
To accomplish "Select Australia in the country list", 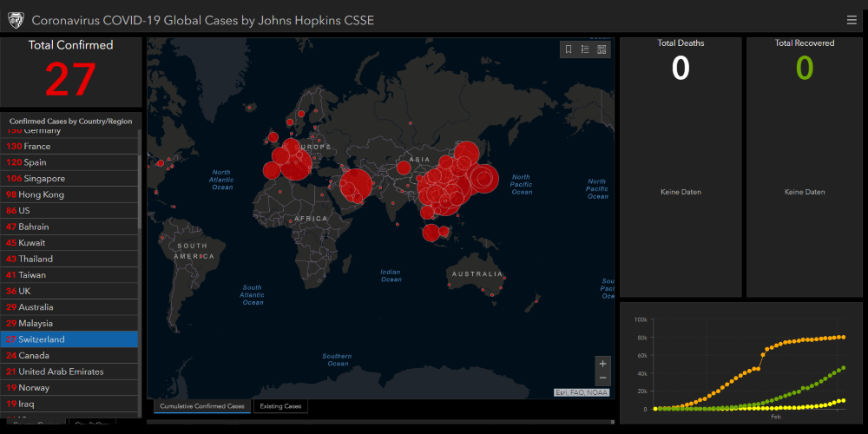I will (69, 306).
